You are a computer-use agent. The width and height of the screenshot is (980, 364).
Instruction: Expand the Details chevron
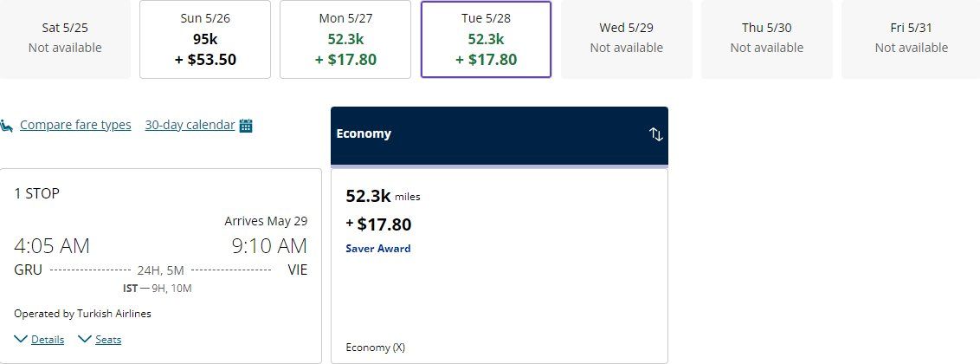coord(21,339)
